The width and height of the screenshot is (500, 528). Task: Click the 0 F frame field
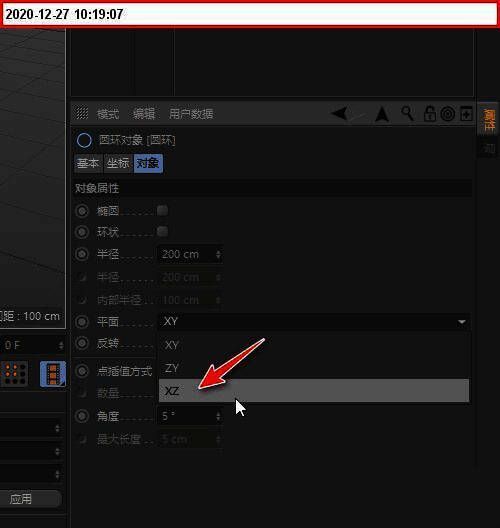(28, 345)
